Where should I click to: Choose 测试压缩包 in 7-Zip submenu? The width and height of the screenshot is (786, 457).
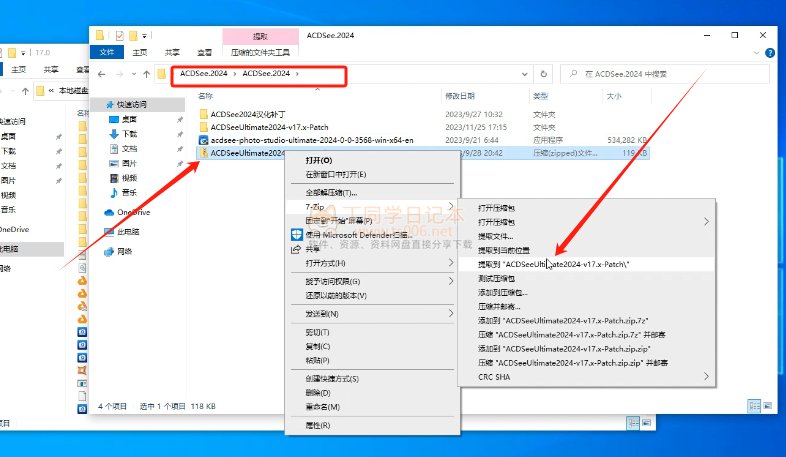[586, 278]
